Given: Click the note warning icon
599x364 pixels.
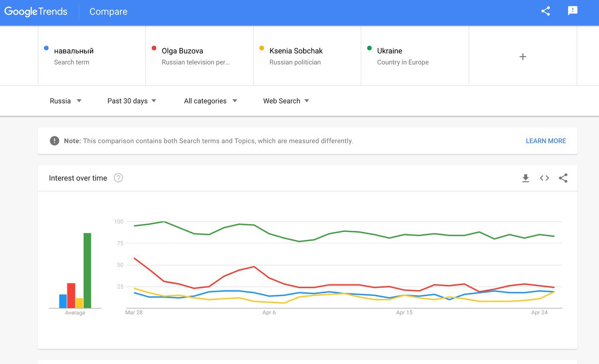Looking at the screenshot, I should [54, 141].
